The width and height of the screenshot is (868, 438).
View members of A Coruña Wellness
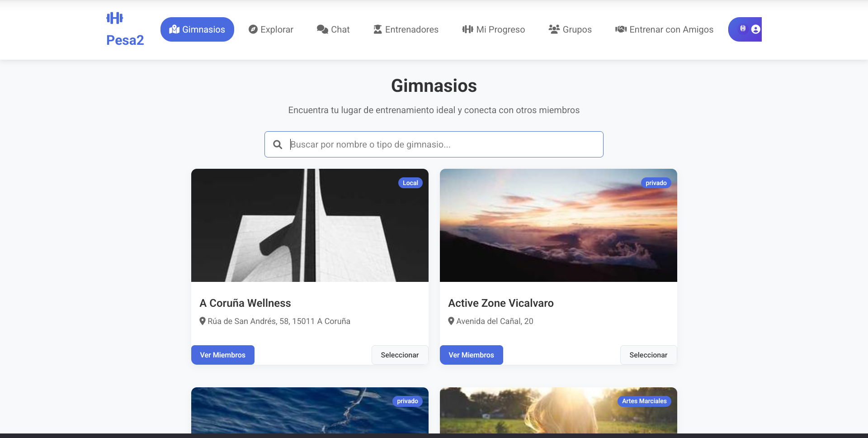(x=222, y=355)
